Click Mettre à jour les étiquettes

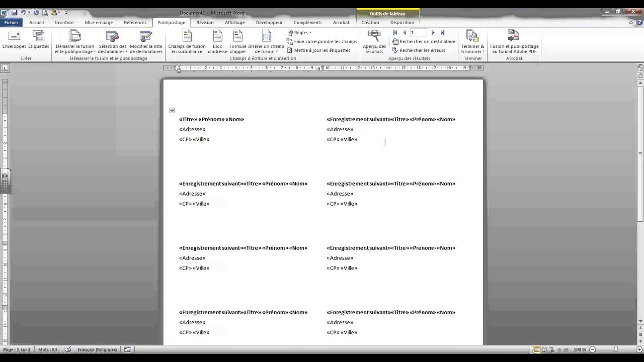click(x=318, y=50)
